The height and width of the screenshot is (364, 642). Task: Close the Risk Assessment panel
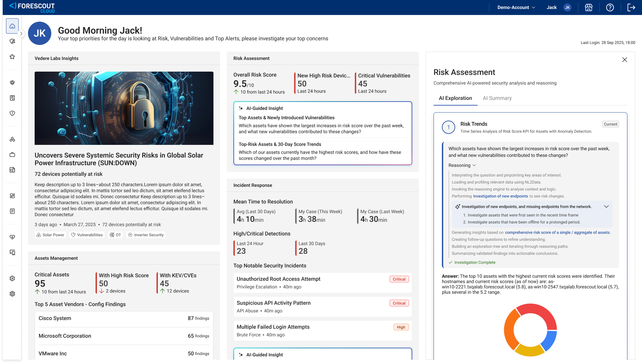(625, 60)
